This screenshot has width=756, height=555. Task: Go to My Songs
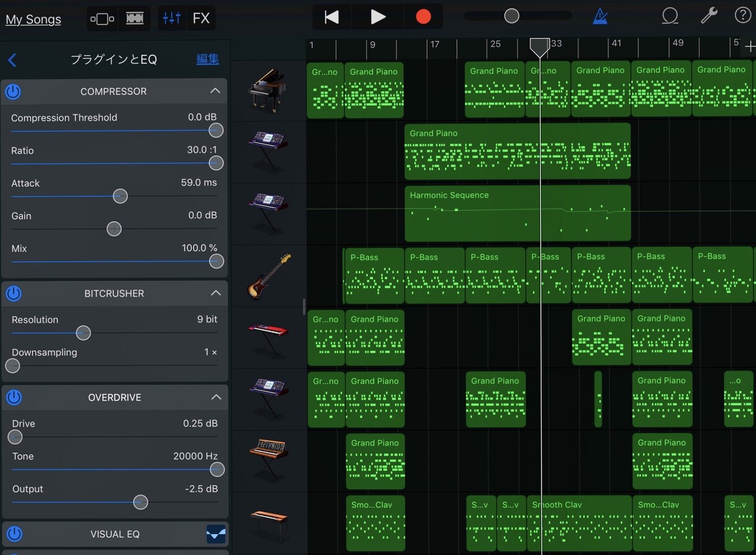[33, 19]
